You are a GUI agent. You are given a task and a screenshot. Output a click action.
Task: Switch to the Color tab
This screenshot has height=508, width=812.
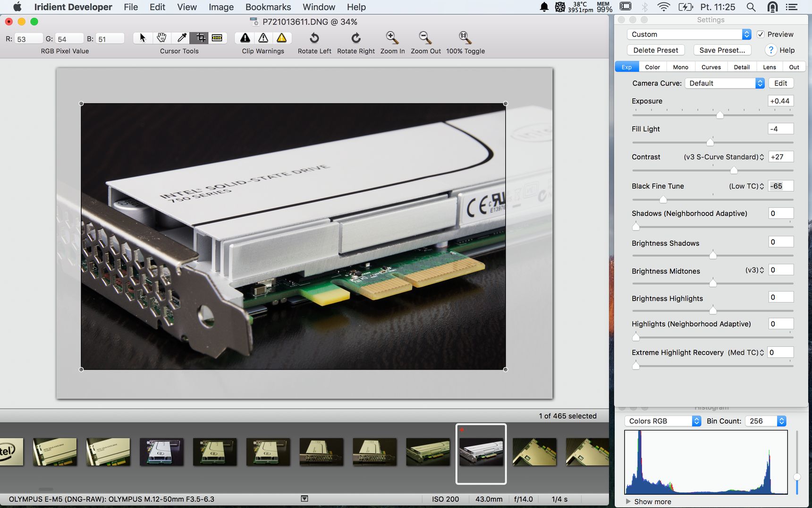(x=652, y=67)
